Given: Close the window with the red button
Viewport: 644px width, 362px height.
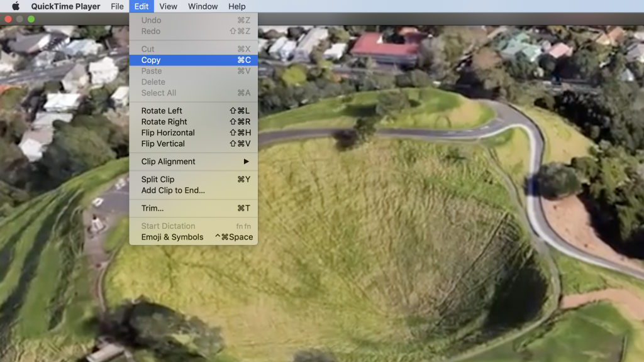Looking at the screenshot, I should 8,19.
